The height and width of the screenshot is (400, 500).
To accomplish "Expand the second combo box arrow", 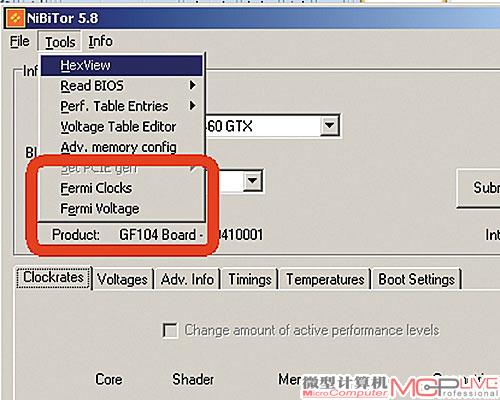I will [252, 181].
